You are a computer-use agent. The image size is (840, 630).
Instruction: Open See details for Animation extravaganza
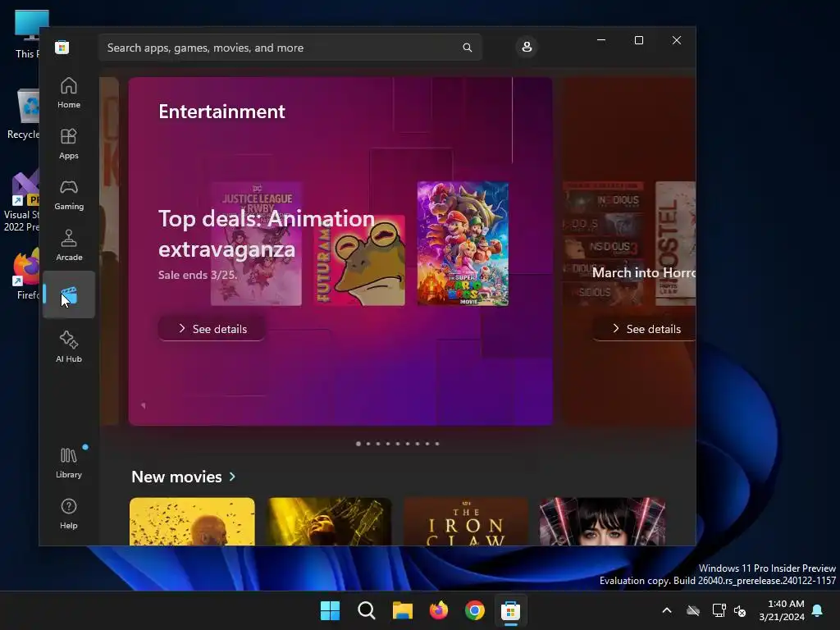point(212,328)
